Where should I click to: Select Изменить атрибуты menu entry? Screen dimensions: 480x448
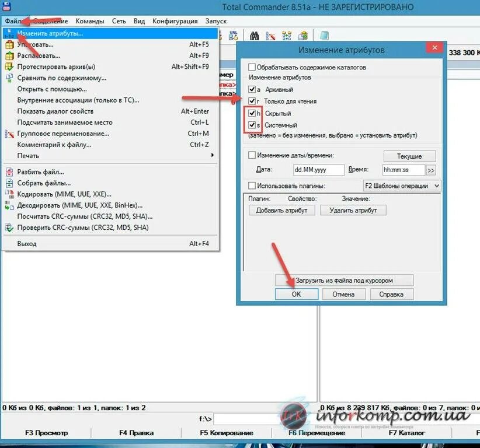tap(110, 33)
